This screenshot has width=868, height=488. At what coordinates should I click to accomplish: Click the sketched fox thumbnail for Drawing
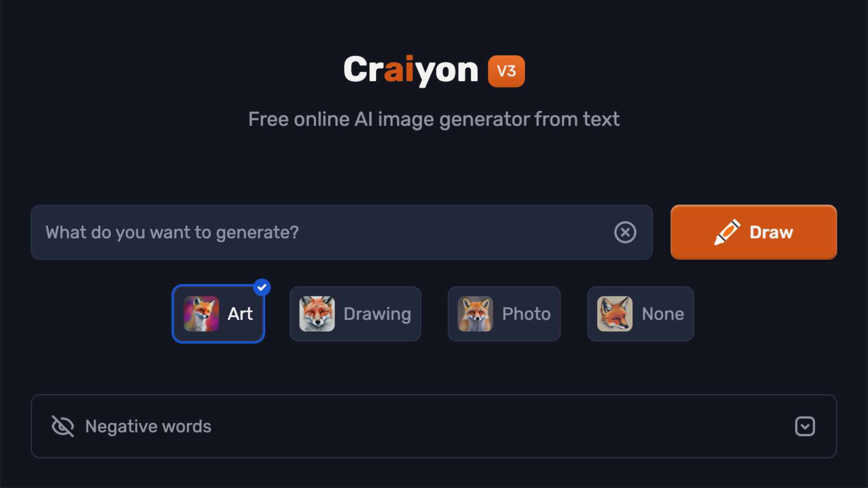pyautogui.click(x=317, y=314)
